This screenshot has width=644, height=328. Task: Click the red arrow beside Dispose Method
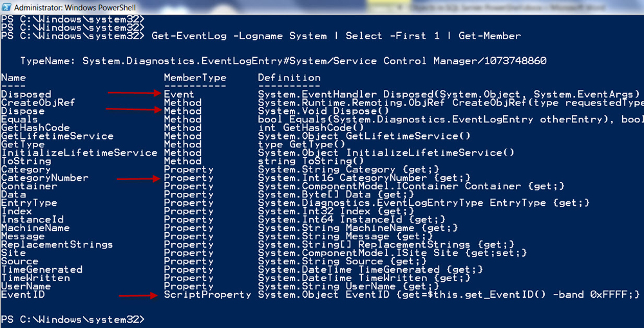coord(133,109)
